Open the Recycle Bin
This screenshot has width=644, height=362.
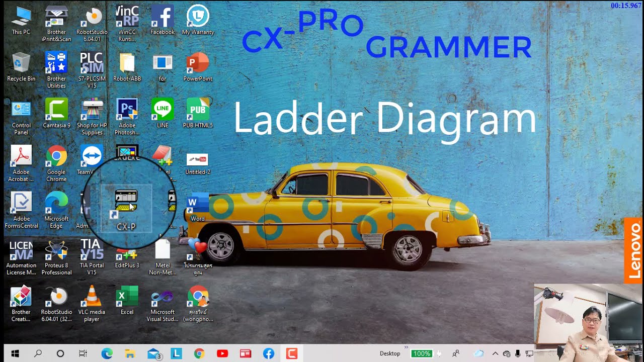[x=21, y=67]
